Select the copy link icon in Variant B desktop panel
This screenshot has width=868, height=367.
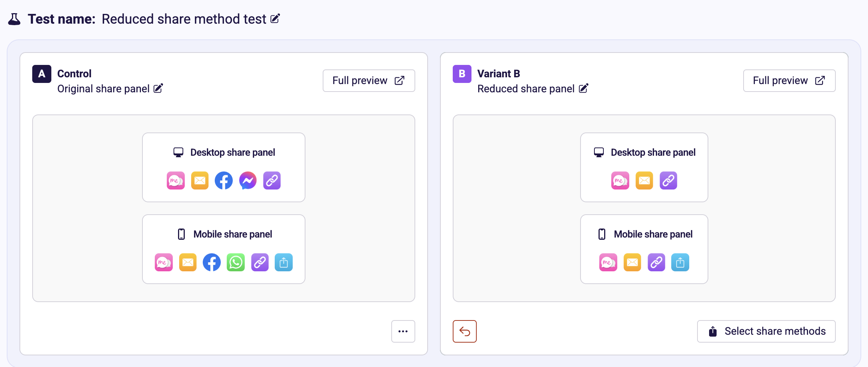click(668, 180)
